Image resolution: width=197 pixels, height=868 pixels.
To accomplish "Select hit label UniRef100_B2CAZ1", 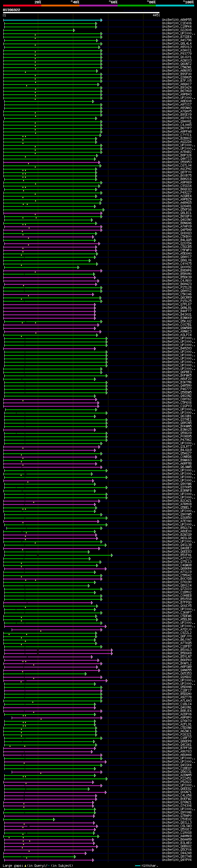I will [177, 501].
